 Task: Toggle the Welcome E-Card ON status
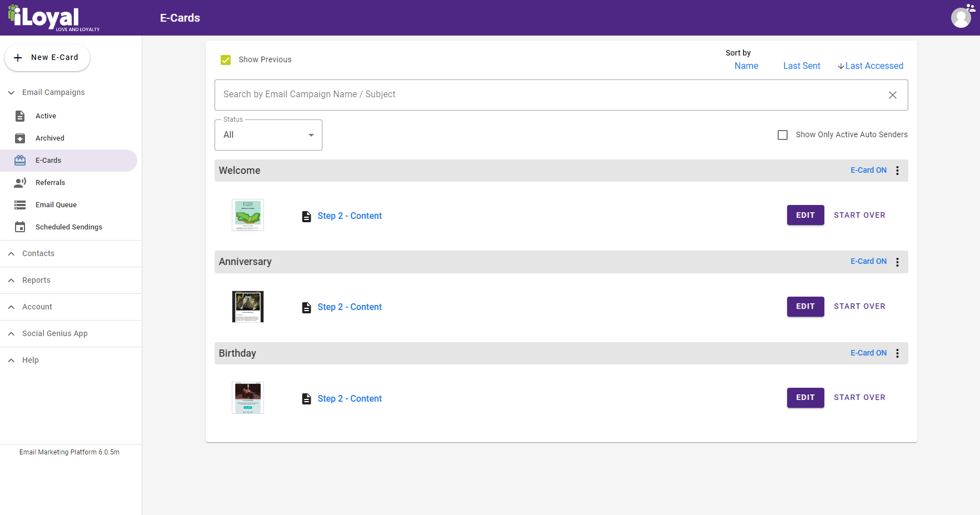(868, 171)
